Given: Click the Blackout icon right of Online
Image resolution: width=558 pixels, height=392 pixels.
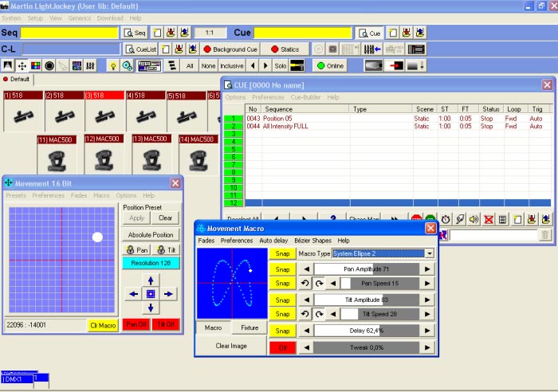Looking at the screenshot, I should pos(373,66).
